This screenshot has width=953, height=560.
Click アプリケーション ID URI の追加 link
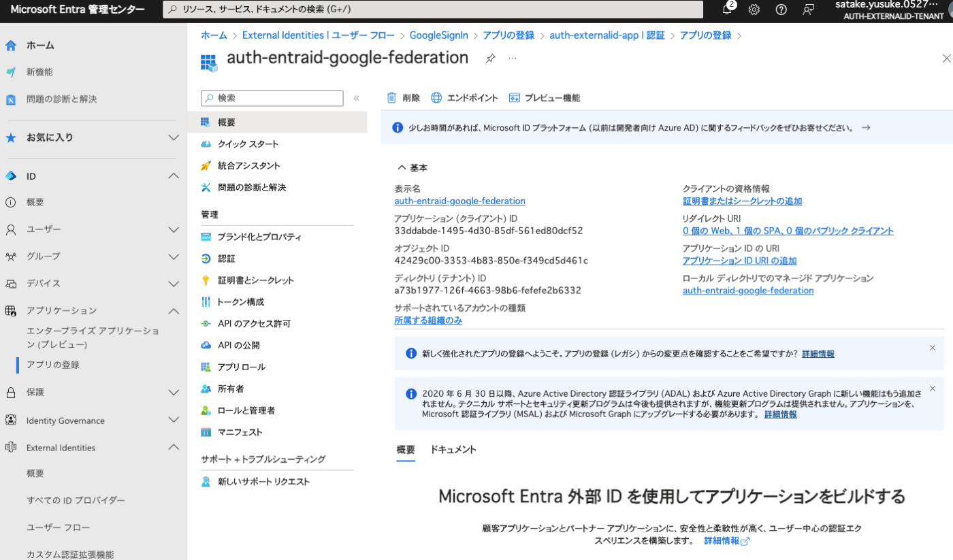pos(739,261)
